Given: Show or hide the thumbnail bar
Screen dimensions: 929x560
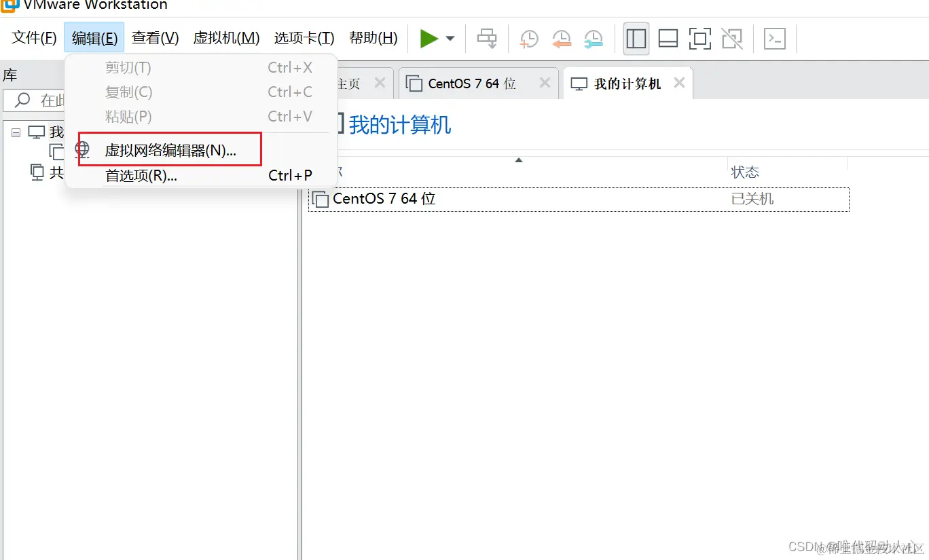Looking at the screenshot, I should coord(668,39).
